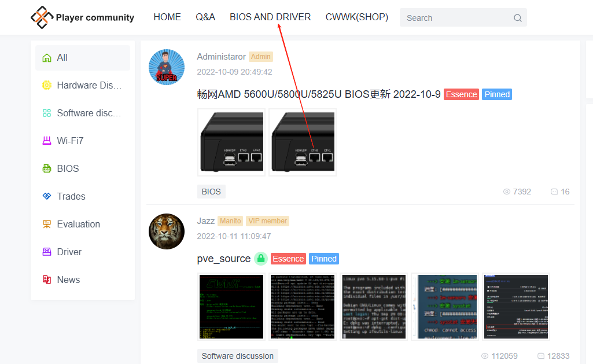Open second mini PC thumbnail in BIOS post
Viewport: 593px width, 364px height.
coord(303,142)
